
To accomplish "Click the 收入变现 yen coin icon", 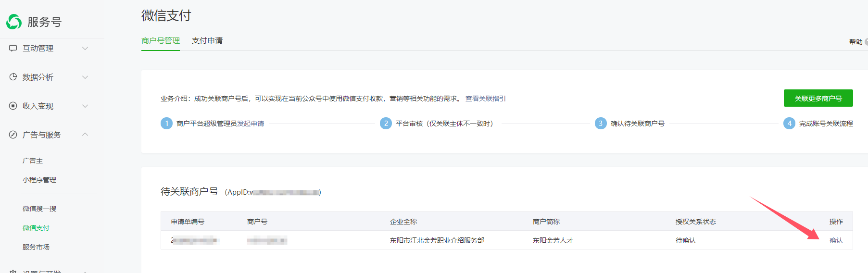I will (x=13, y=106).
